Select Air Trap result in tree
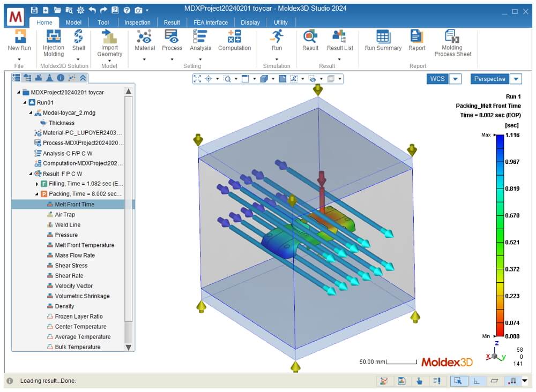 65,214
